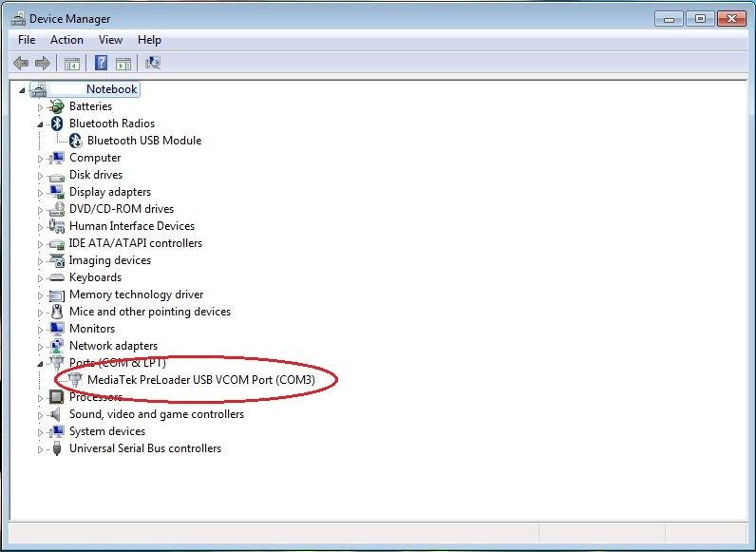Open the View menu
756x552 pixels.
pyautogui.click(x=110, y=40)
